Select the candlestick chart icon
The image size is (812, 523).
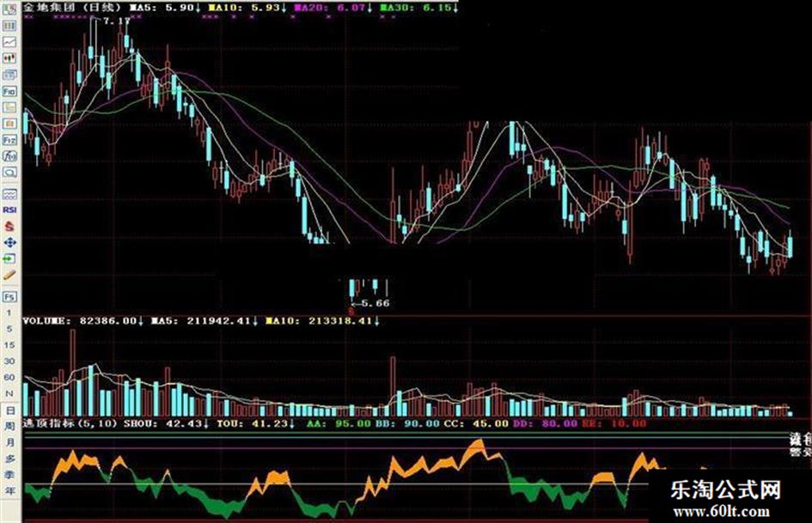(x=9, y=58)
